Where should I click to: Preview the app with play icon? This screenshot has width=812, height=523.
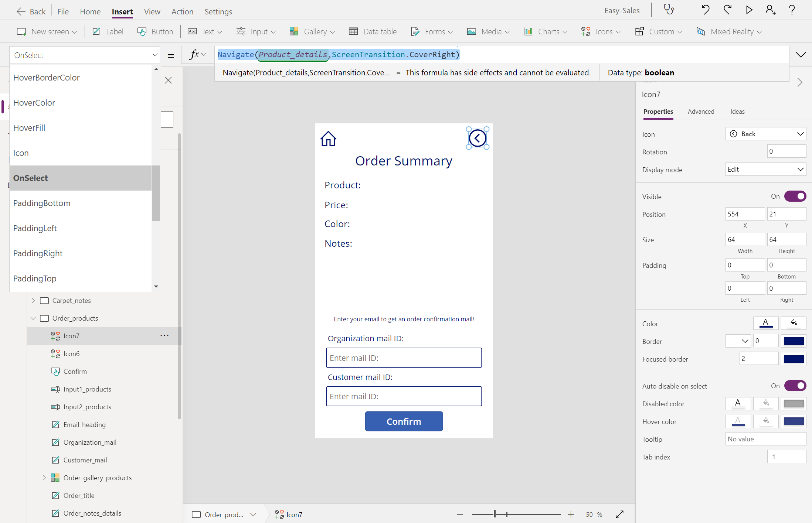click(749, 10)
